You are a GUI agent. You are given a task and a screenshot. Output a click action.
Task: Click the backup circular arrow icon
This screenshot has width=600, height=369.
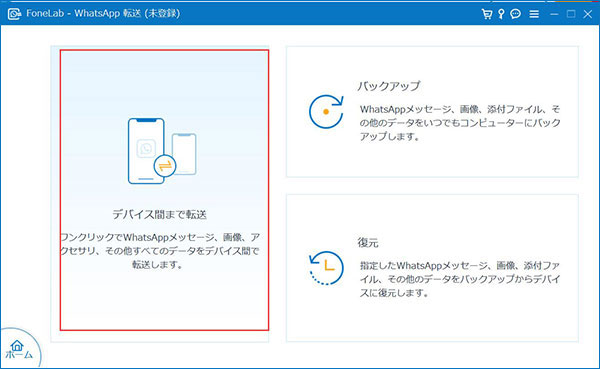[326, 111]
